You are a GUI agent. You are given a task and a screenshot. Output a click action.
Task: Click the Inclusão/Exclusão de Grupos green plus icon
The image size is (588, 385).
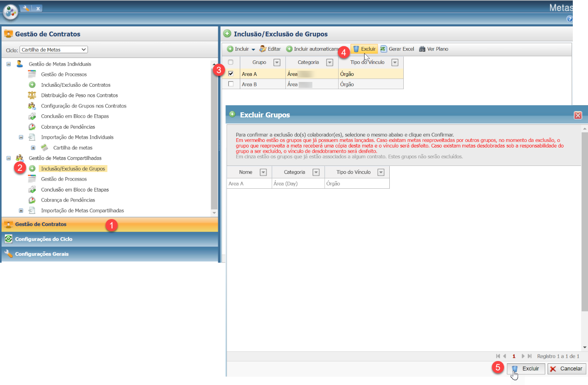pyautogui.click(x=32, y=168)
